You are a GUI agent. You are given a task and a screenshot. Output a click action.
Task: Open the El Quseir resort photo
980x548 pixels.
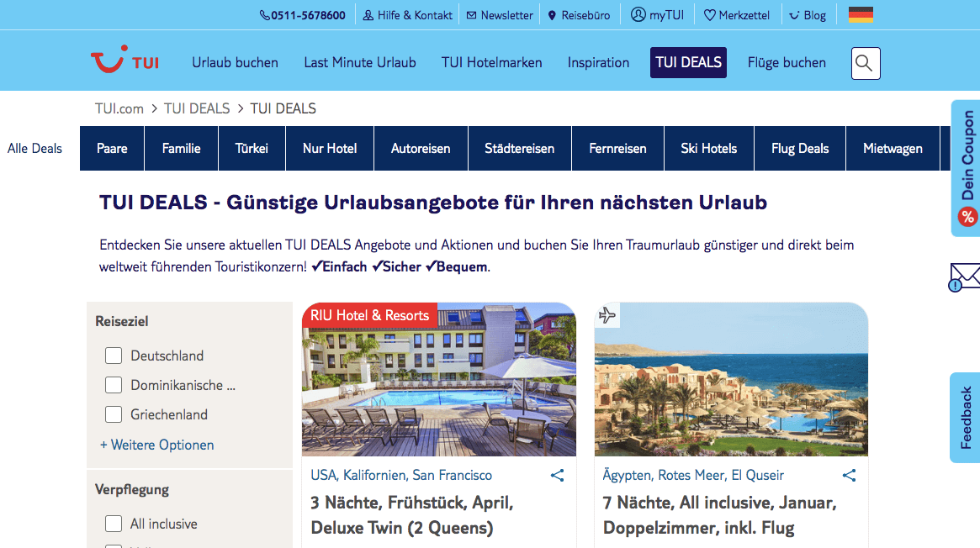[x=731, y=379]
